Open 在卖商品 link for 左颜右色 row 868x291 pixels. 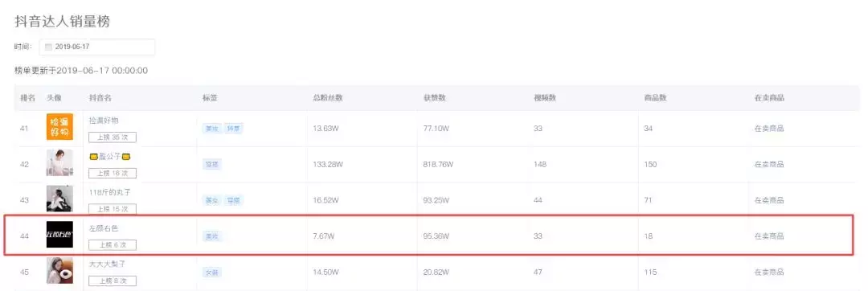pos(769,236)
